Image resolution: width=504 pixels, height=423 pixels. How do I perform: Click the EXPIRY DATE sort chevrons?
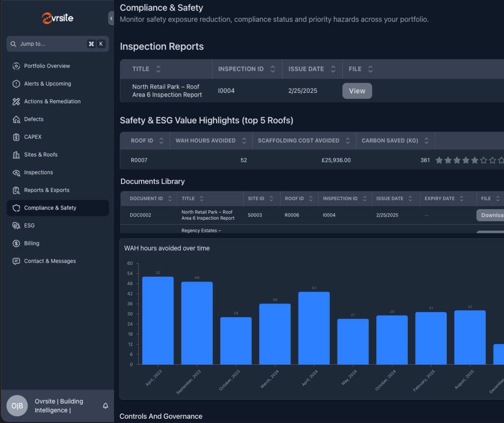point(462,198)
